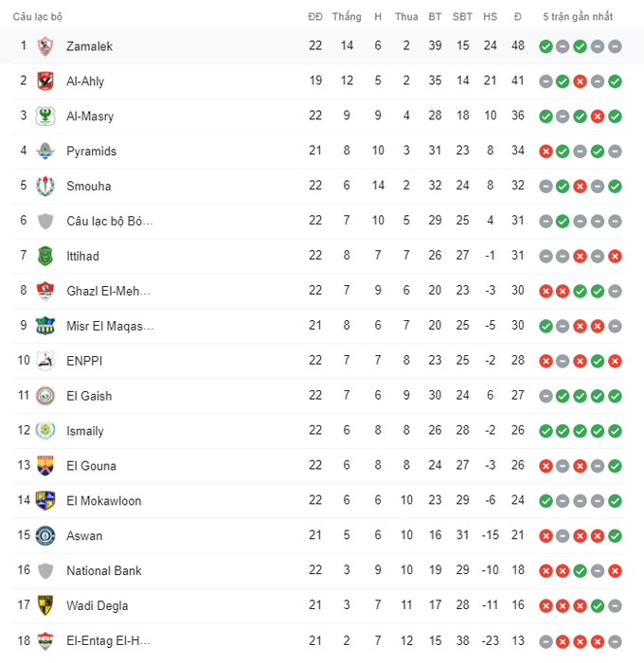Click the Smouha club crest

45,187
